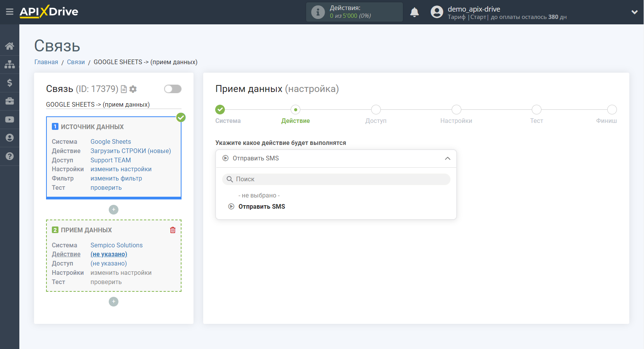Click the connection name GOOGLE SHEETS field
This screenshot has height=349, width=644.
(114, 104)
